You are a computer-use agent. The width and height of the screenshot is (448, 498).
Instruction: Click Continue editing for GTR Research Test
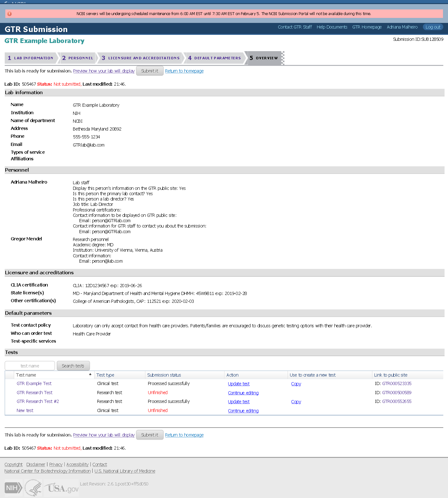coord(243,393)
